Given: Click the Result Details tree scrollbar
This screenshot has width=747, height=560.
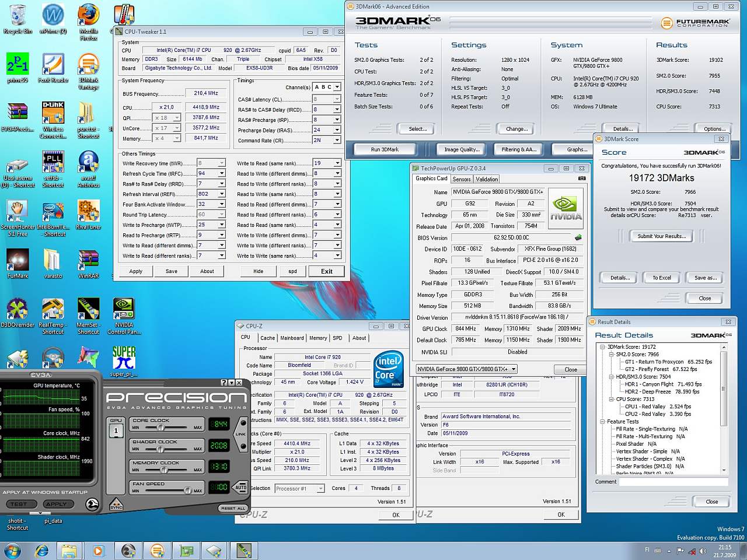Looking at the screenshot, I should [x=724, y=408].
